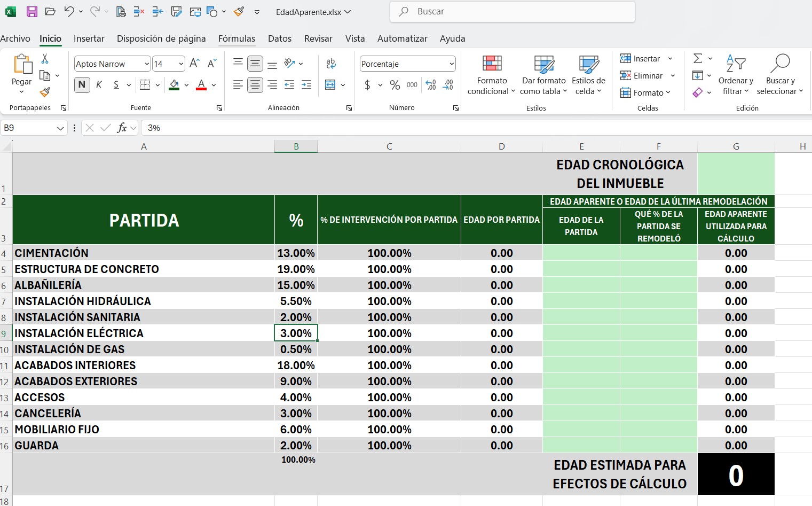The height and width of the screenshot is (506, 812).
Task: Toggle center horizontal alignment
Action: [x=255, y=85]
